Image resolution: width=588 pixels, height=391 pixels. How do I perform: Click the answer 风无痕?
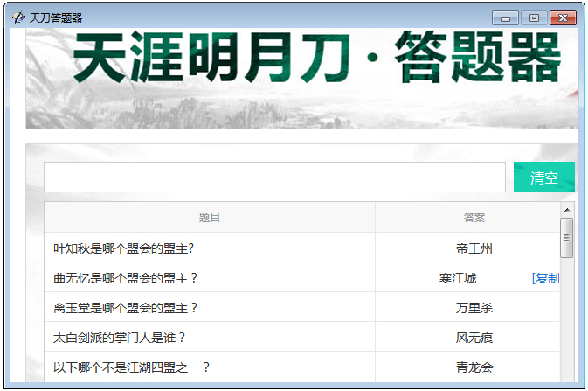pos(474,338)
